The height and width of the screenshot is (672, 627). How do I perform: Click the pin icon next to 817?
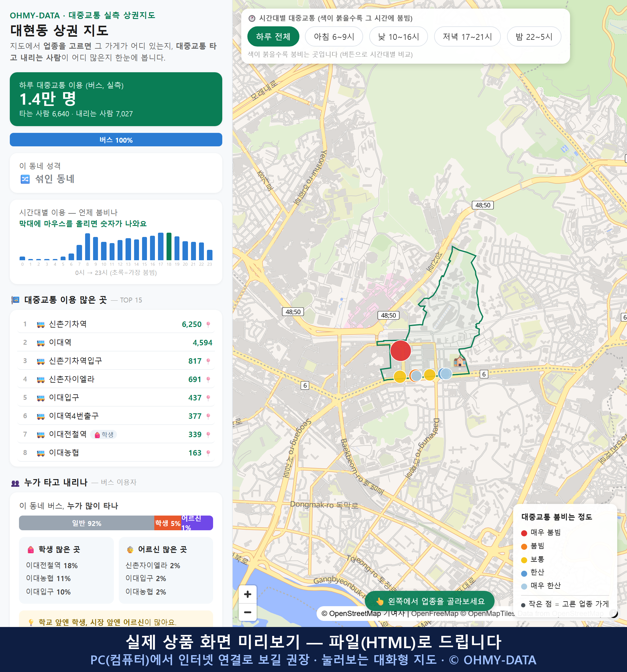click(208, 361)
